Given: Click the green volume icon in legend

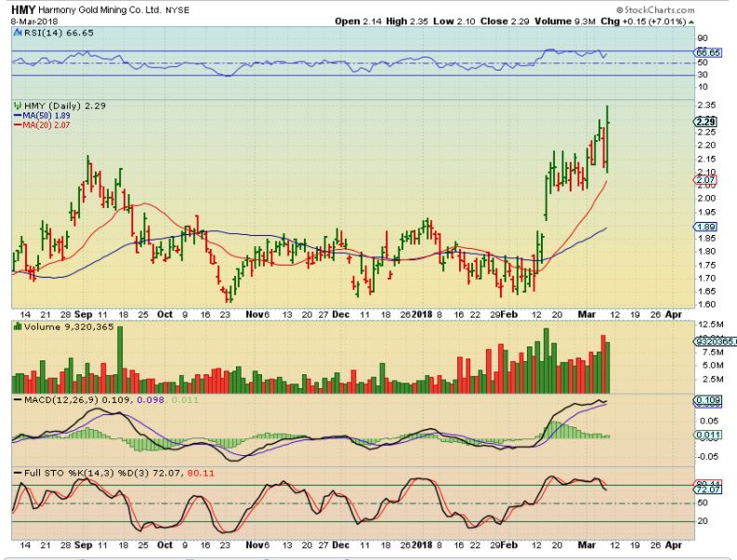Looking at the screenshot, I should 18,326.
